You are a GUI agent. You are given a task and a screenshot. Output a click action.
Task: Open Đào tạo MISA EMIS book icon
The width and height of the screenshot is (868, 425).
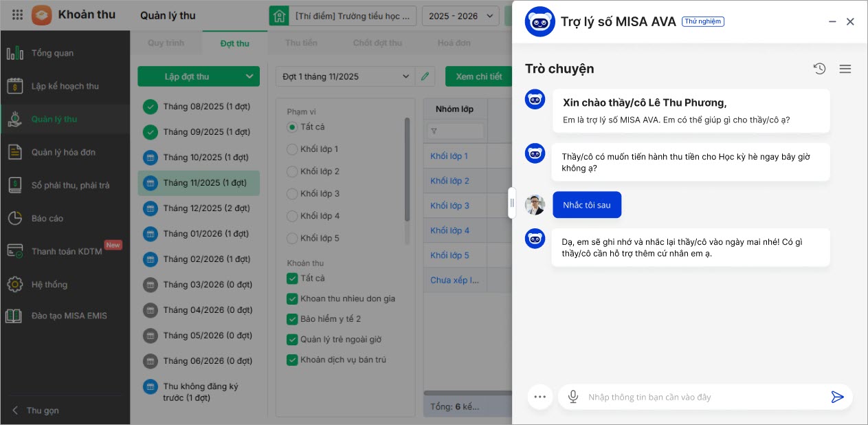tap(14, 316)
